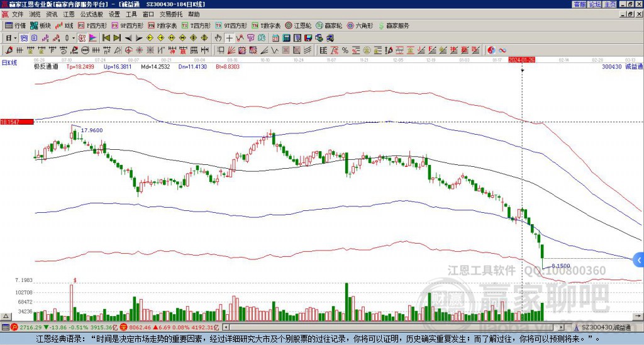Open the 板块 sector view
Viewport: 644px width, 345px height.
point(40,25)
